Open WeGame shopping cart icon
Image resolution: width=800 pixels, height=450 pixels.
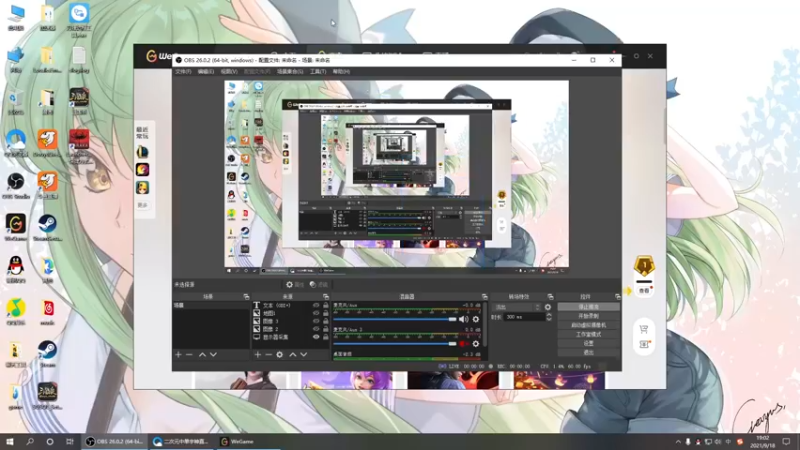(x=644, y=329)
